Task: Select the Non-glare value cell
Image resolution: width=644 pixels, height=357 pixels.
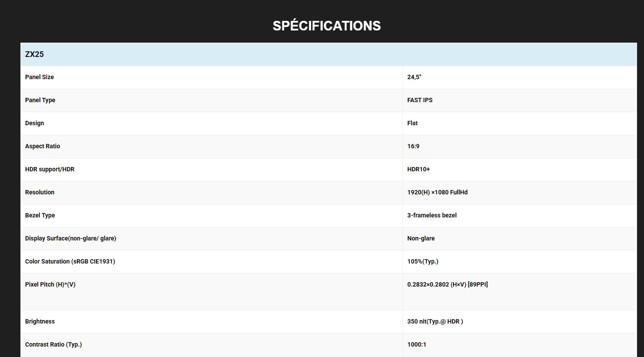Action: (x=421, y=238)
